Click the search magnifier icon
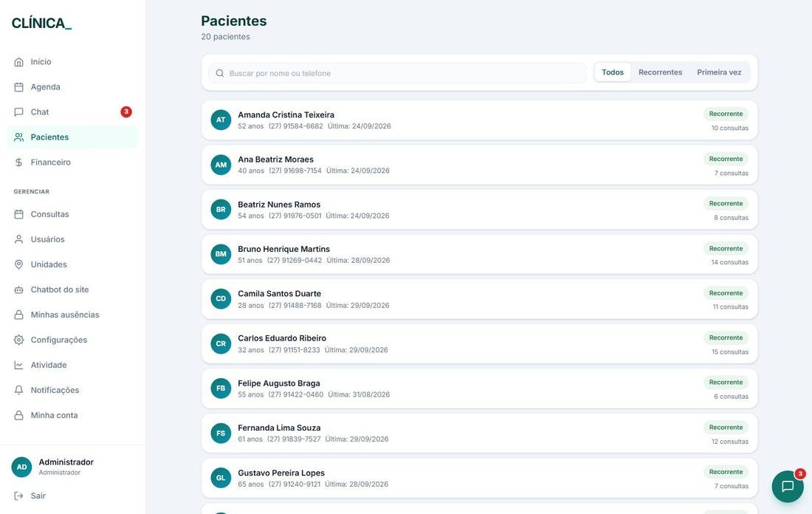This screenshot has width=812, height=514. tap(219, 73)
